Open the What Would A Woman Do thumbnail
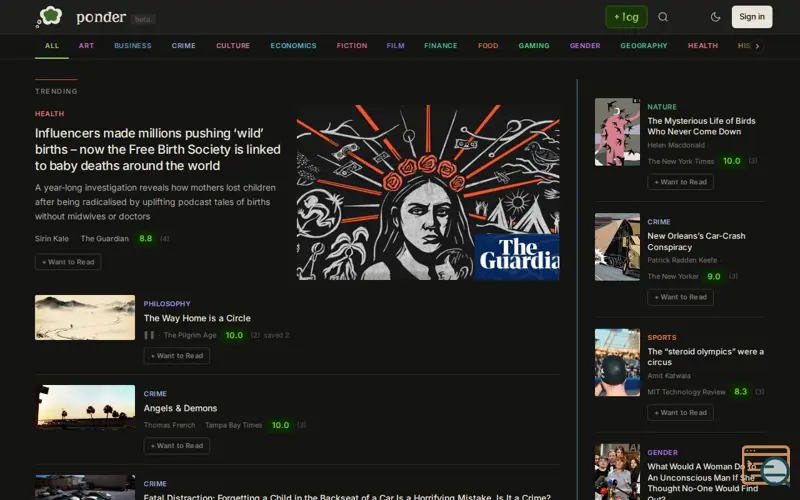The image size is (800, 500). coord(617,472)
